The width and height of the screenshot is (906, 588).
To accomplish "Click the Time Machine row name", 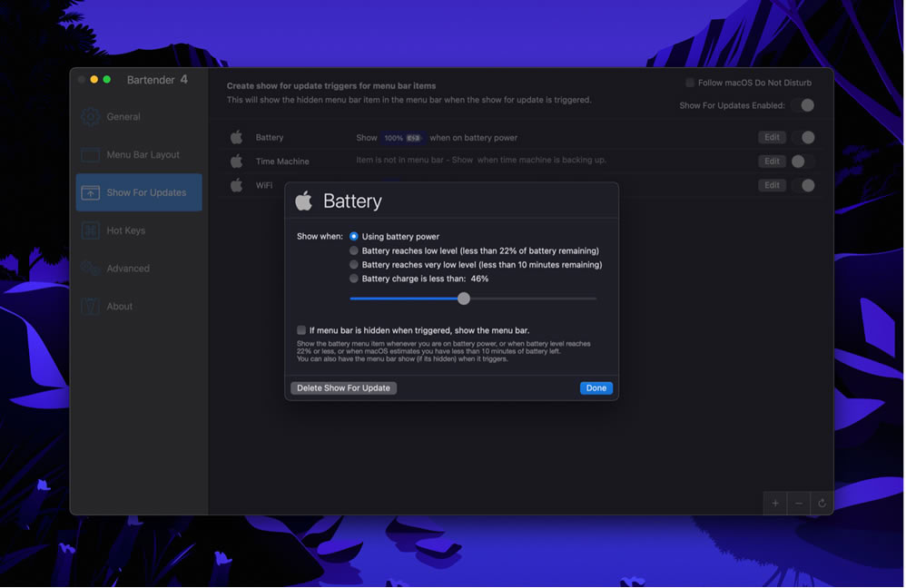I will (282, 162).
